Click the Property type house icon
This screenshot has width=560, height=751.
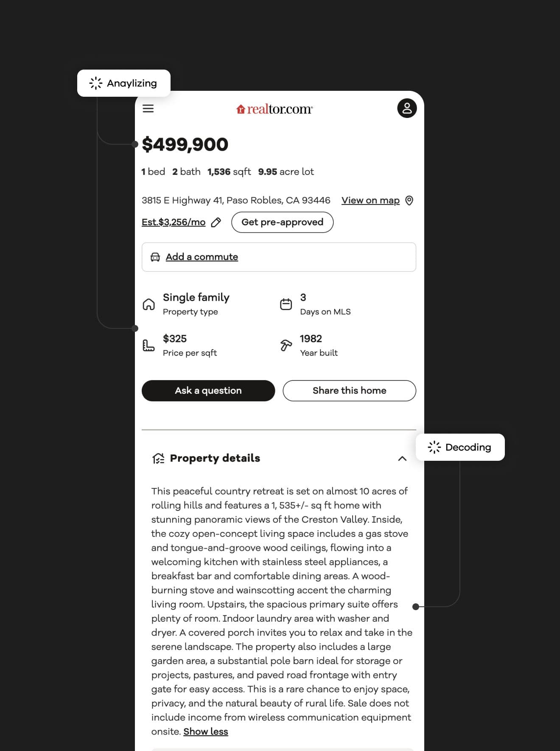pyautogui.click(x=149, y=304)
